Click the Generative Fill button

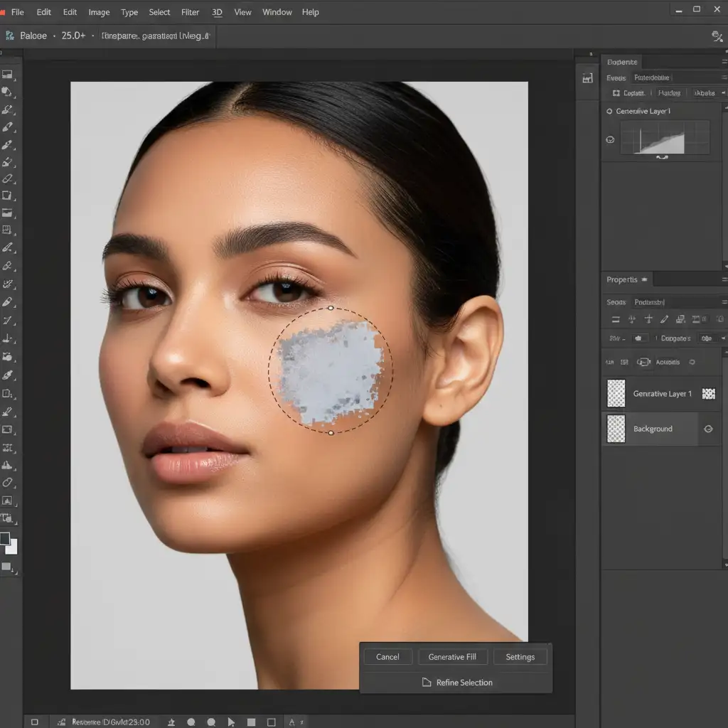pos(452,657)
